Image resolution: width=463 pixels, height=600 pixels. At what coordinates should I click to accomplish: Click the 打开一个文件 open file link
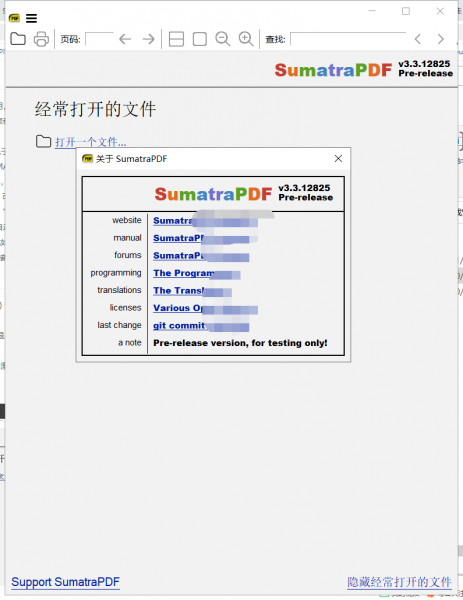pos(91,142)
